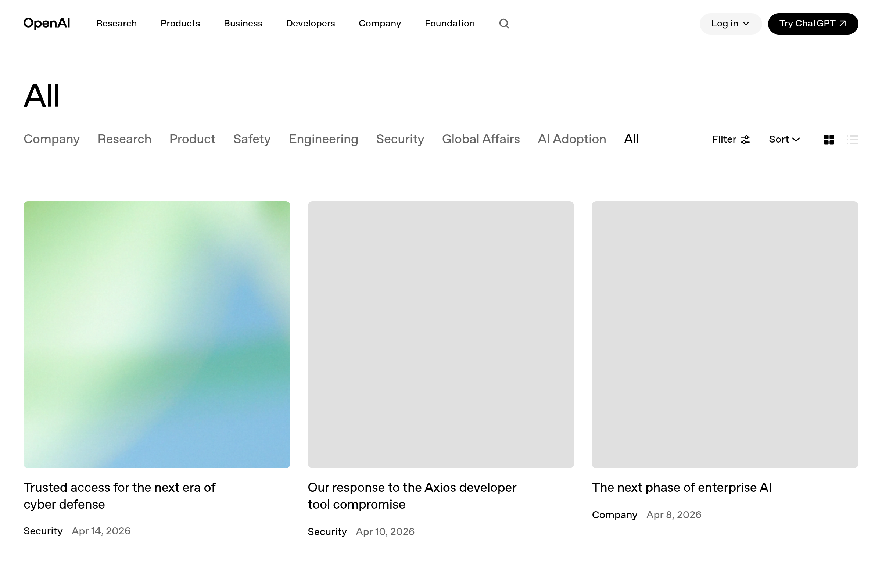The image size is (882, 588).
Task: Open the Products navigation menu
Action: coord(180,24)
